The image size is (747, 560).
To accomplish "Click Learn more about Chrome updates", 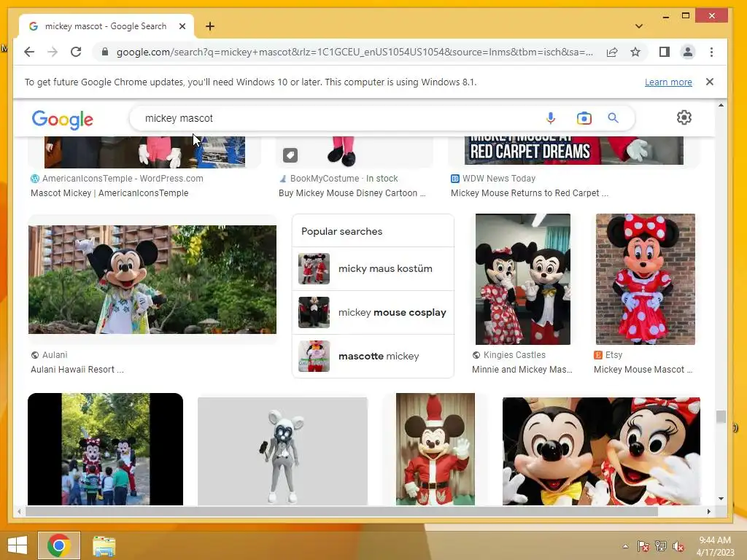I will click(x=668, y=82).
